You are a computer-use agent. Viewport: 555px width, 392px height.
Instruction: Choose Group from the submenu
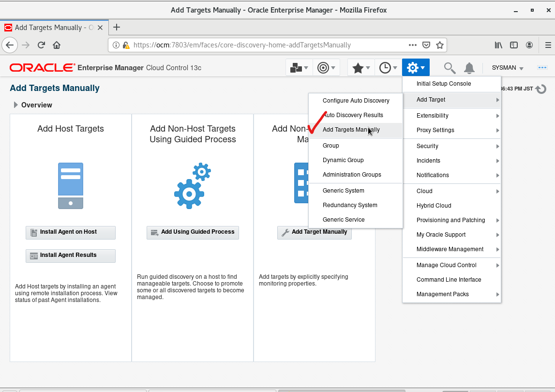pos(356,146)
